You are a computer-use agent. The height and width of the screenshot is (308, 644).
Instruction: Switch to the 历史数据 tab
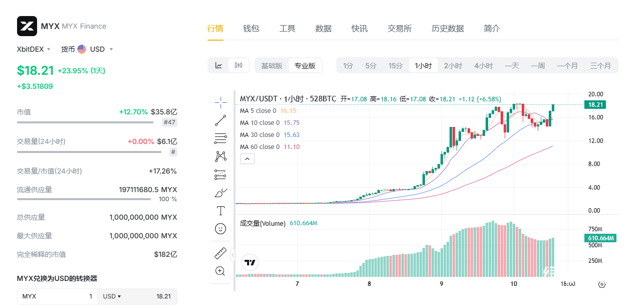448,29
